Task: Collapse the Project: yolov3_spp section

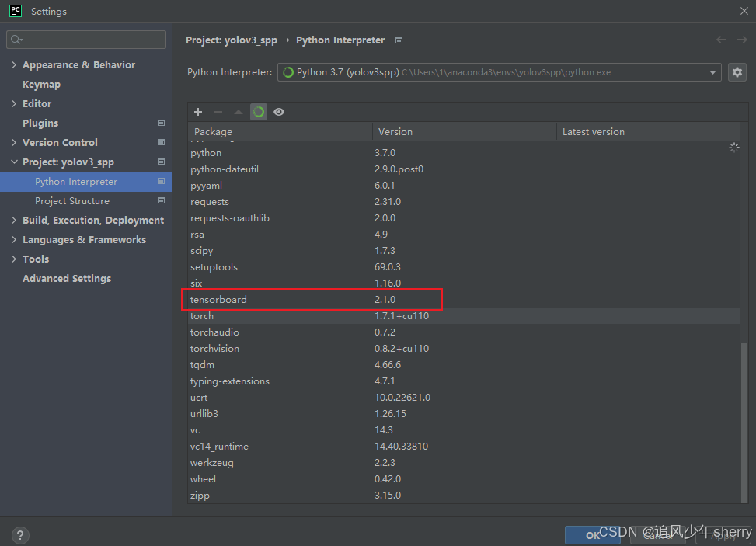Action: (x=14, y=162)
